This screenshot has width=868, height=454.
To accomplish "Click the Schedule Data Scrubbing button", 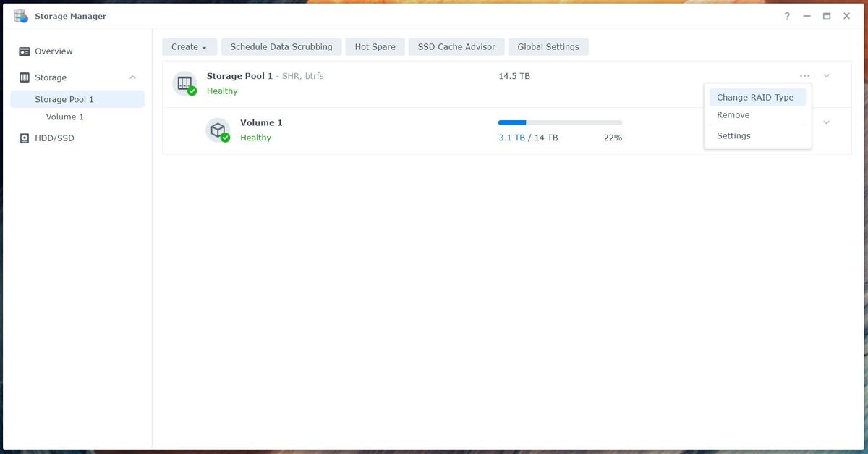I will 281,46.
